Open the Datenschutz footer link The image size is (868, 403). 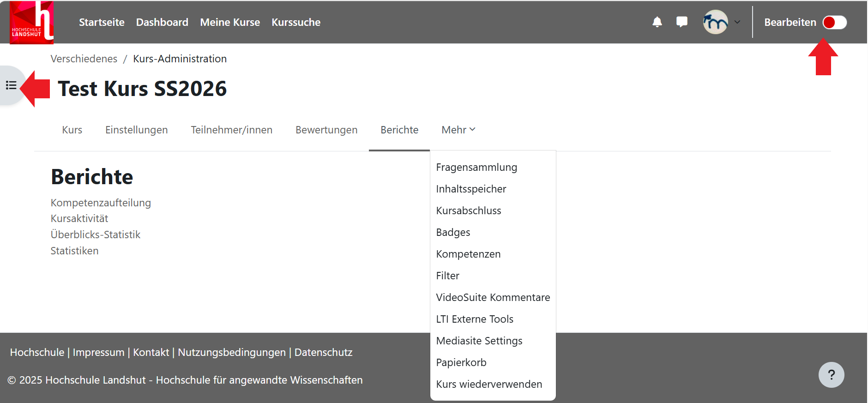click(x=323, y=352)
